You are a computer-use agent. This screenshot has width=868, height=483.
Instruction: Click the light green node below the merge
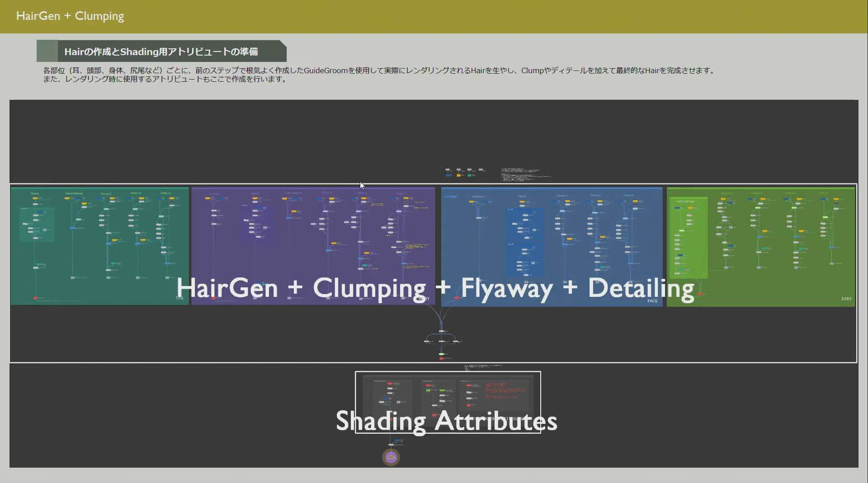(x=441, y=354)
